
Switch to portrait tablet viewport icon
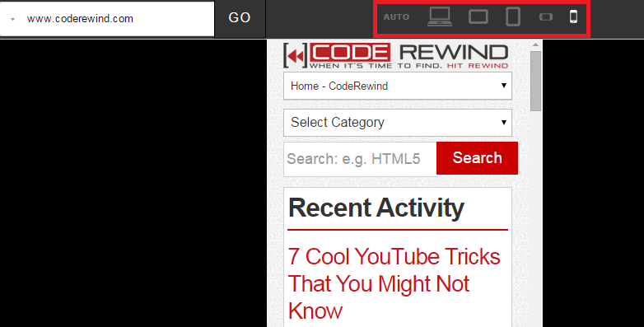(513, 16)
